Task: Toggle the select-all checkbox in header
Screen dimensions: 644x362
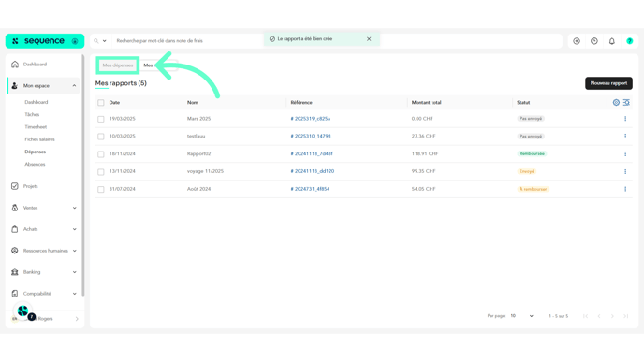Action: click(x=101, y=103)
